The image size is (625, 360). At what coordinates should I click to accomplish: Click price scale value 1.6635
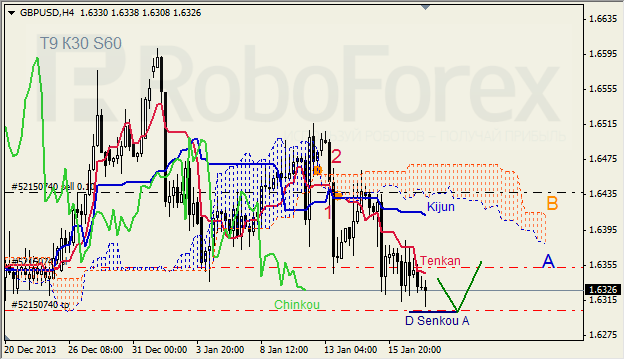tap(603, 19)
